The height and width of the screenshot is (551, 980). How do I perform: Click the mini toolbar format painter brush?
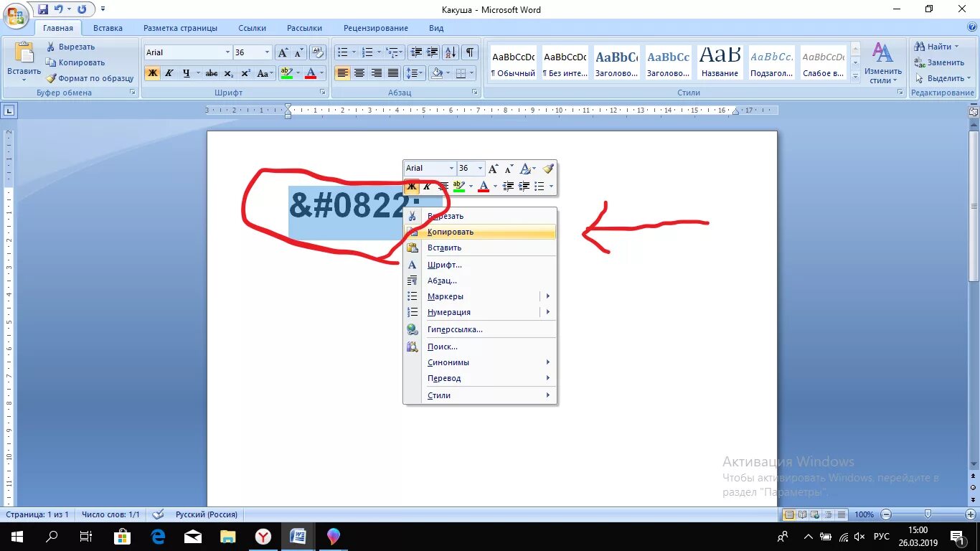pyautogui.click(x=548, y=169)
